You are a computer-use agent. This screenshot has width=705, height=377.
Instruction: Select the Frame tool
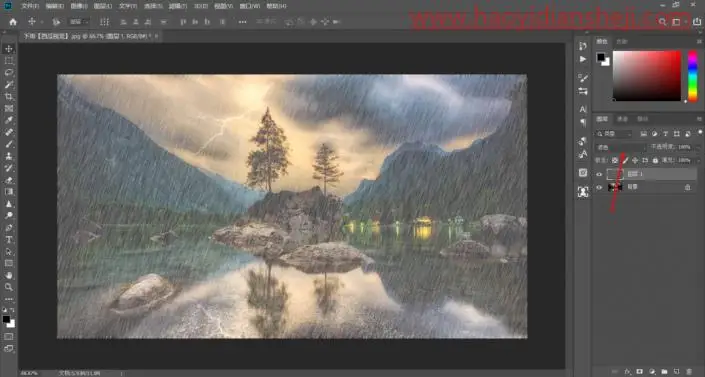(9, 108)
